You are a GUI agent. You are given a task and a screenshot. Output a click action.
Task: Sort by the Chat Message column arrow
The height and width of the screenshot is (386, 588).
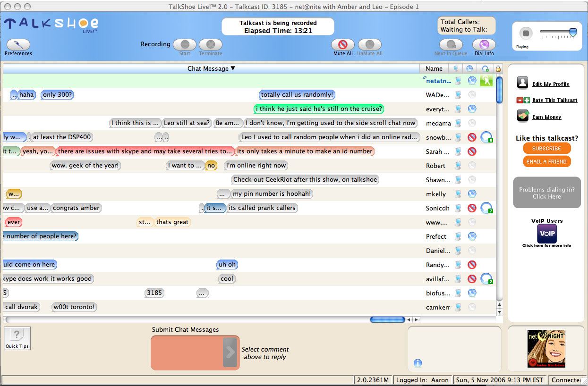pyautogui.click(x=233, y=68)
